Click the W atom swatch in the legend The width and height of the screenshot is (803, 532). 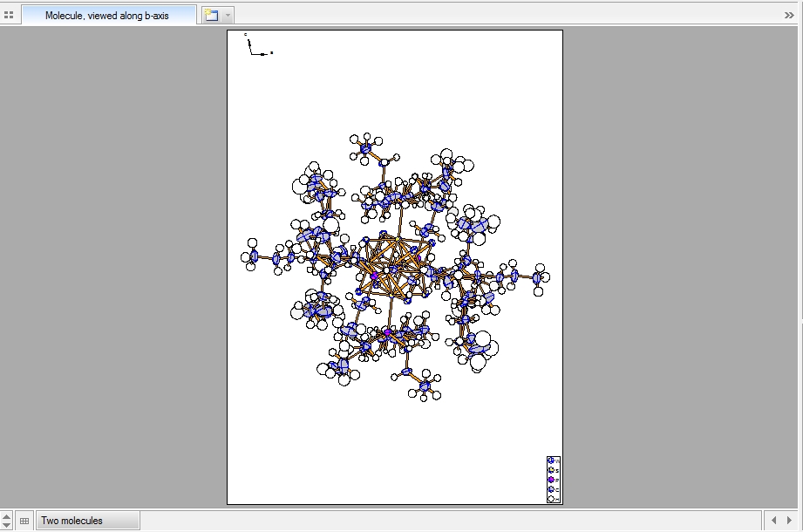(551, 460)
